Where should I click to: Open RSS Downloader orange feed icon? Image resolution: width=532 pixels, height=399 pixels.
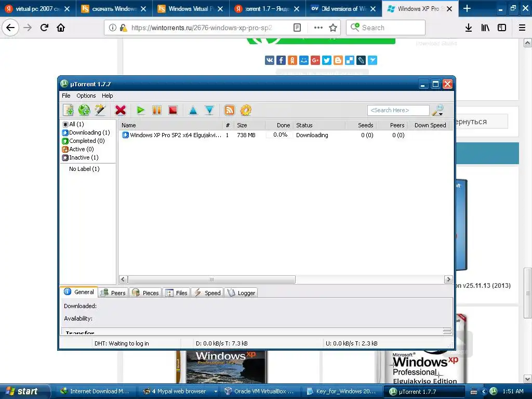tap(229, 110)
